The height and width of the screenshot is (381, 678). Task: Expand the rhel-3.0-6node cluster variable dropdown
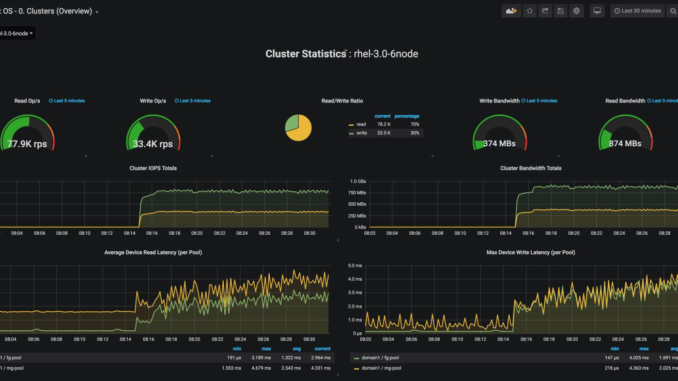pyautogui.click(x=17, y=33)
